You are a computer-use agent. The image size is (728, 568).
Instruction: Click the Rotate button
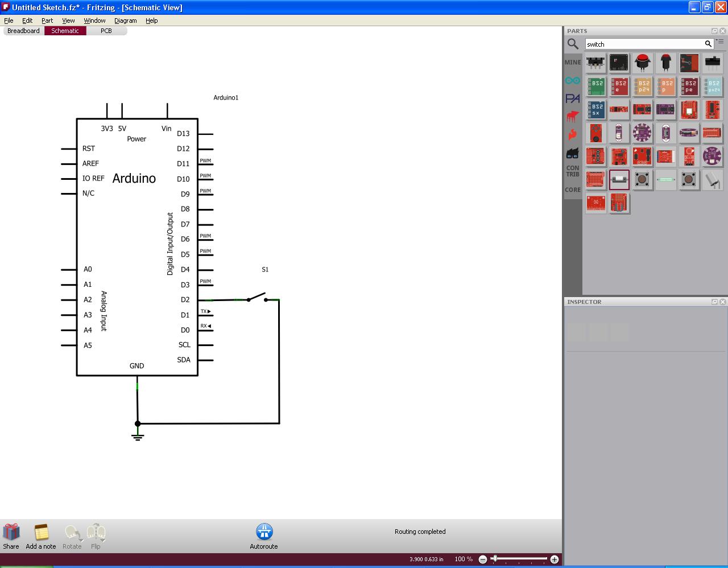click(72, 537)
